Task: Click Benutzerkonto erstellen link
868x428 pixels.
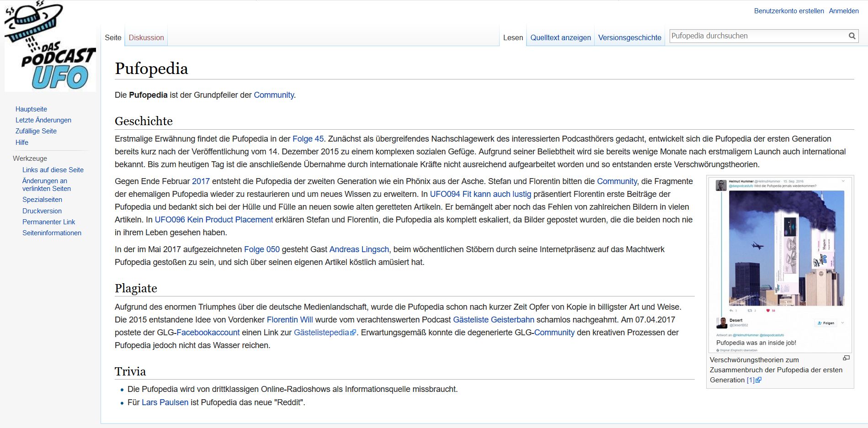Action: [x=789, y=11]
